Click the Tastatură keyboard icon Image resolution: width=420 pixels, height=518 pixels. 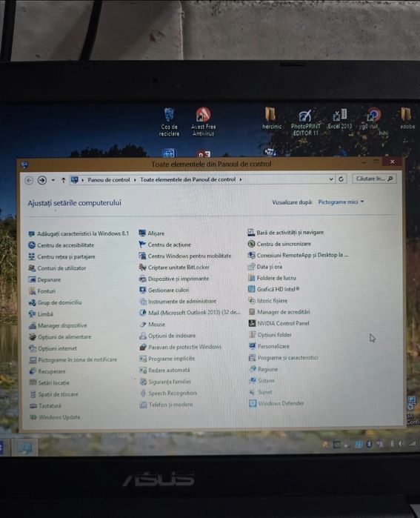tap(33, 405)
